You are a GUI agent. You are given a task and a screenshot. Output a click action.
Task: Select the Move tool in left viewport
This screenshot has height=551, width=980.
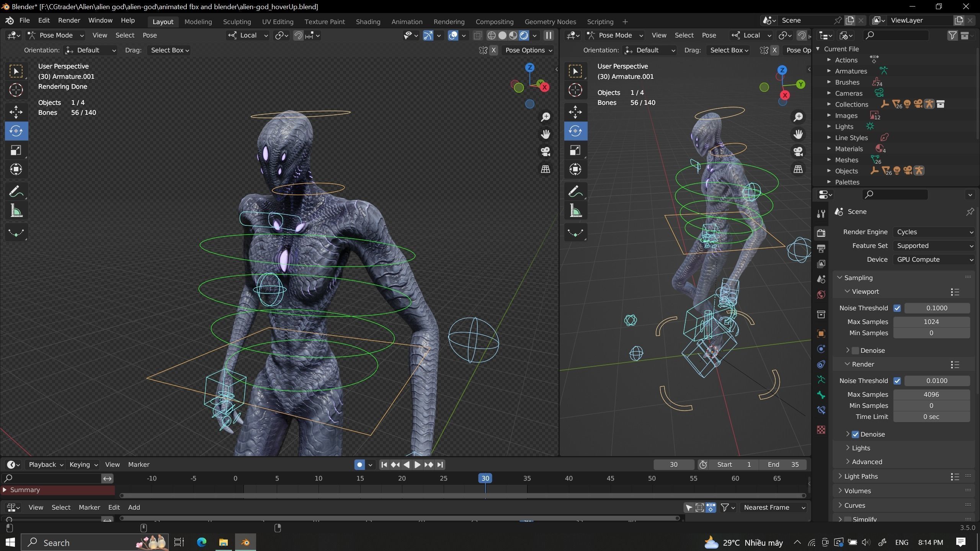click(x=16, y=112)
